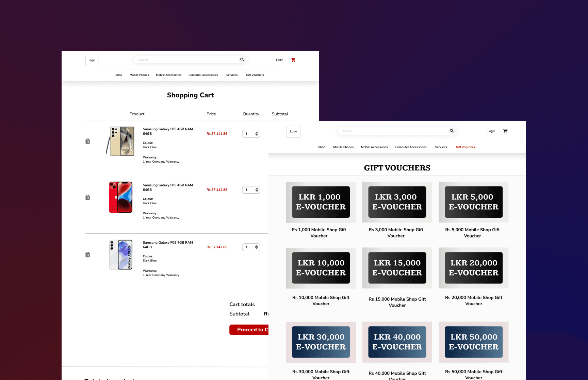Screen dimensions: 588x380
Task: Click 'Rs 30,000 Mobile Shop Gift Voucher' title
Action: click(x=321, y=375)
